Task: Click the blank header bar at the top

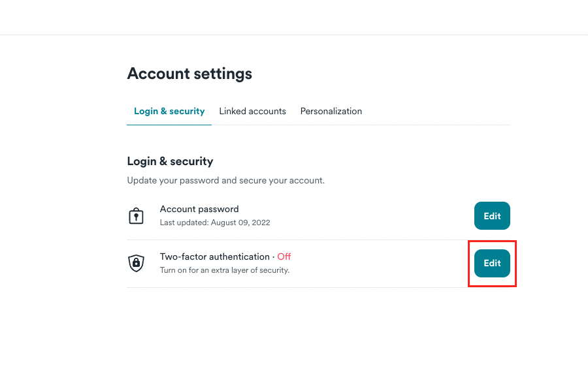Action: [294, 17]
